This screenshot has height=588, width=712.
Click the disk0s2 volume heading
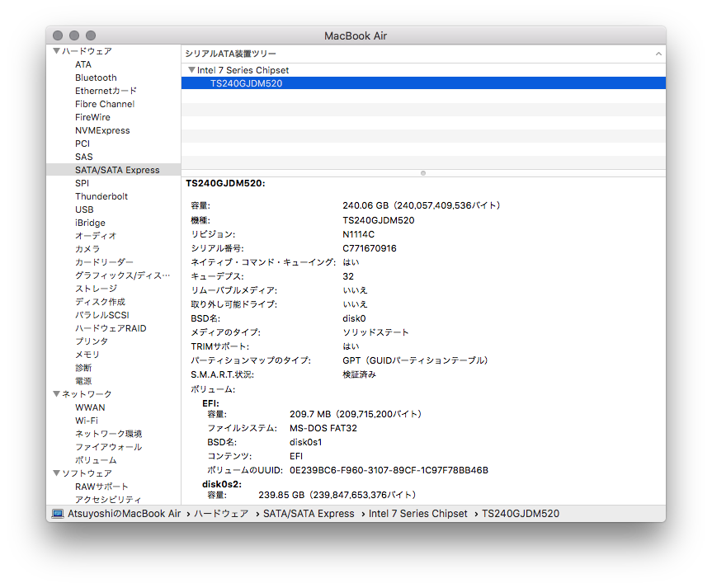click(222, 484)
